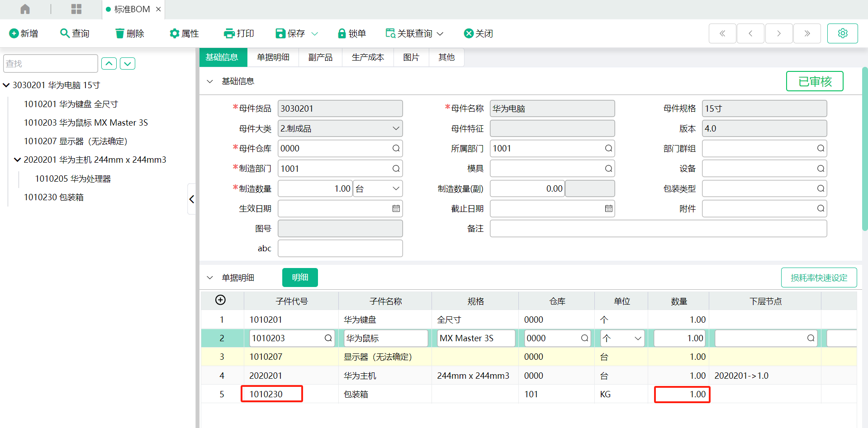Click the tree search down arrow
The image size is (868, 428).
pos(128,64)
